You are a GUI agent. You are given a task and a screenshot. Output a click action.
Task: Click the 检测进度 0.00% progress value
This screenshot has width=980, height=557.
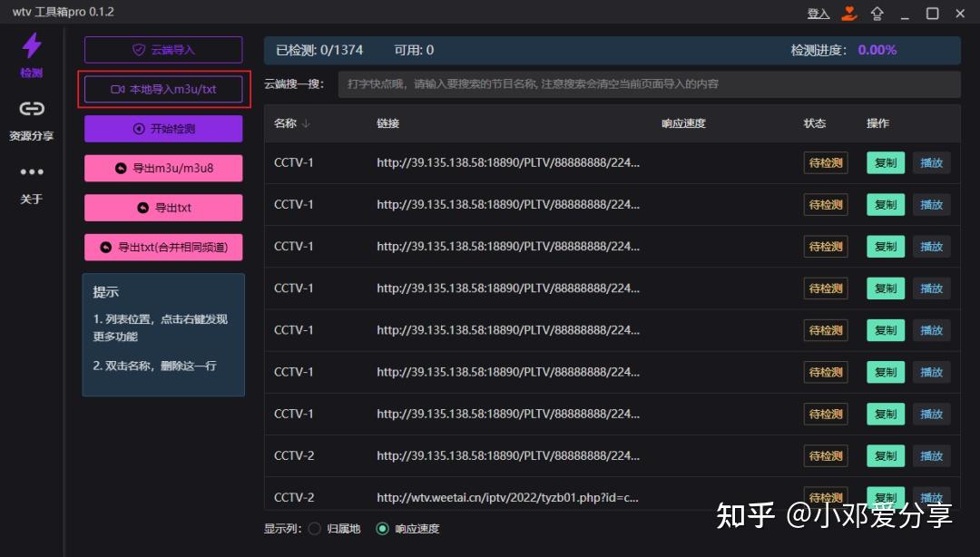[877, 50]
